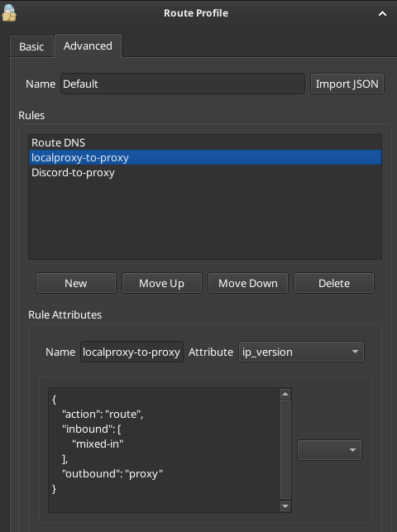Viewport: 397px width, 532px height.
Task: Click the Move Down button
Action: pyautogui.click(x=248, y=283)
